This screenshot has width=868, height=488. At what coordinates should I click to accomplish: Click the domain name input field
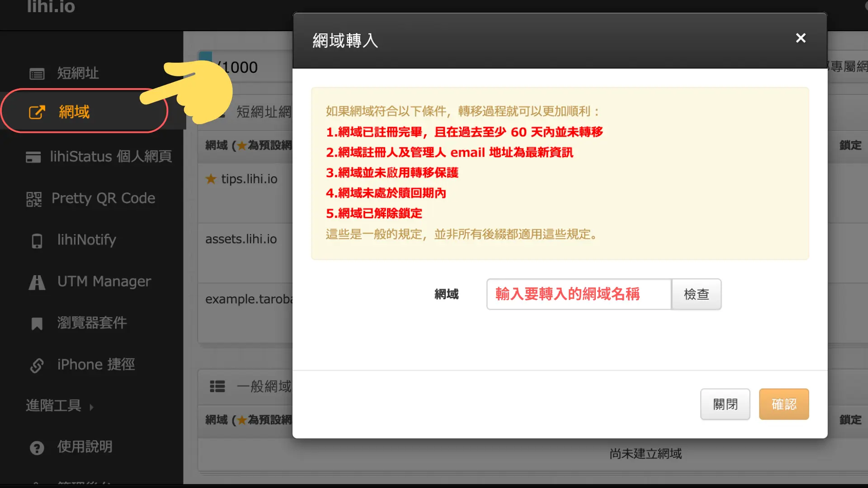pyautogui.click(x=579, y=294)
